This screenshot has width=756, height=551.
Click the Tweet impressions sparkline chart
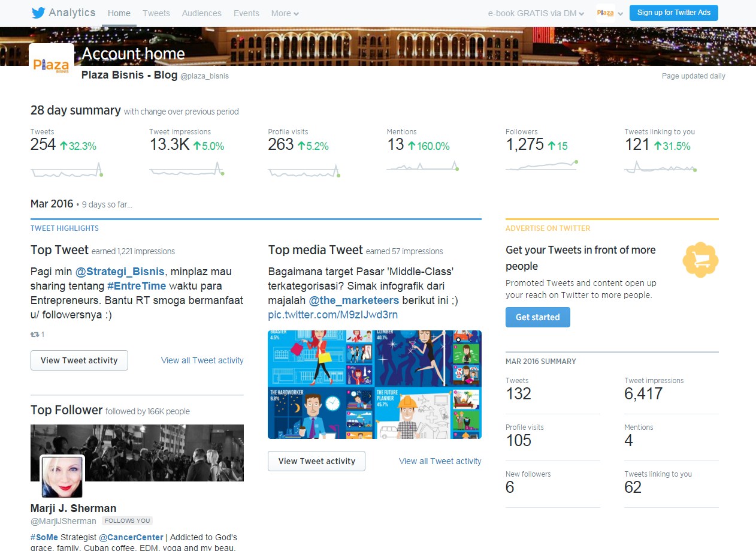tap(186, 170)
